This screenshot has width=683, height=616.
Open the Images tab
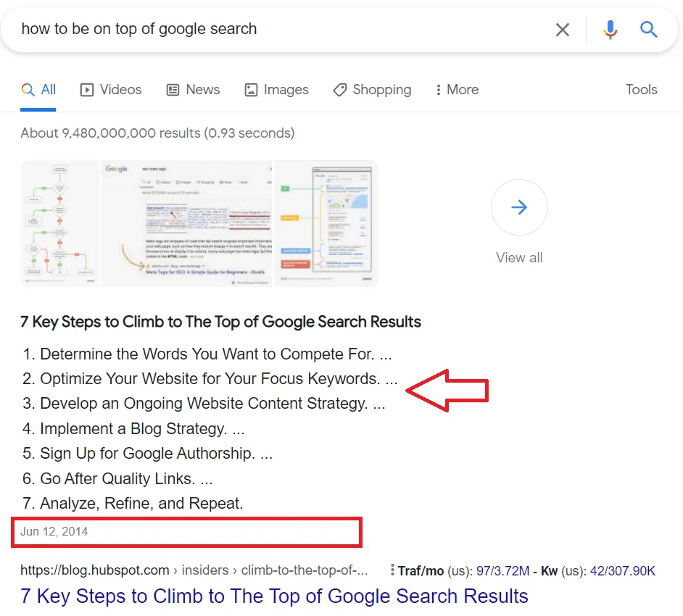276,90
